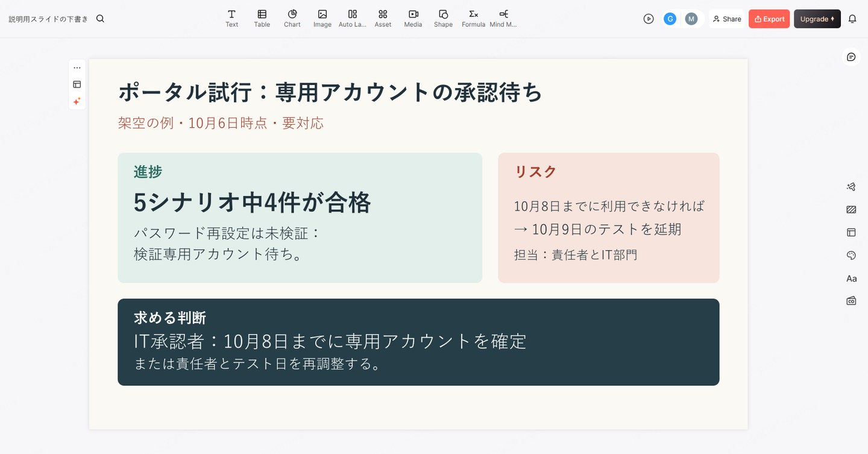
Task: Click the 進捗 card heading
Action: tap(148, 172)
